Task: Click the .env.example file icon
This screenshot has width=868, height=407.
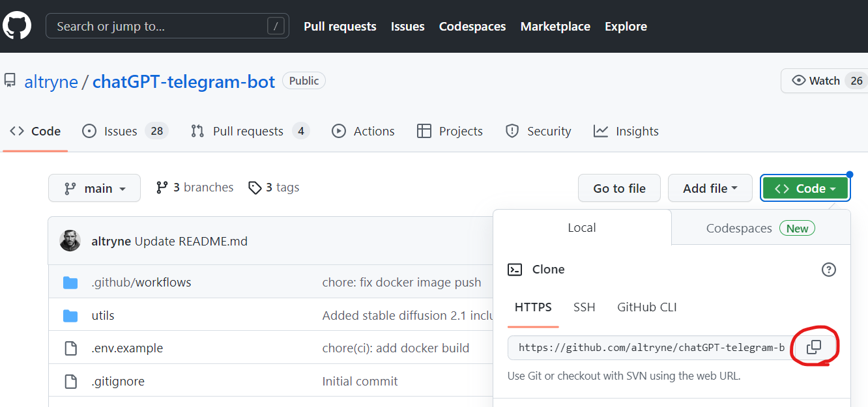Action: pyautogui.click(x=70, y=348)
